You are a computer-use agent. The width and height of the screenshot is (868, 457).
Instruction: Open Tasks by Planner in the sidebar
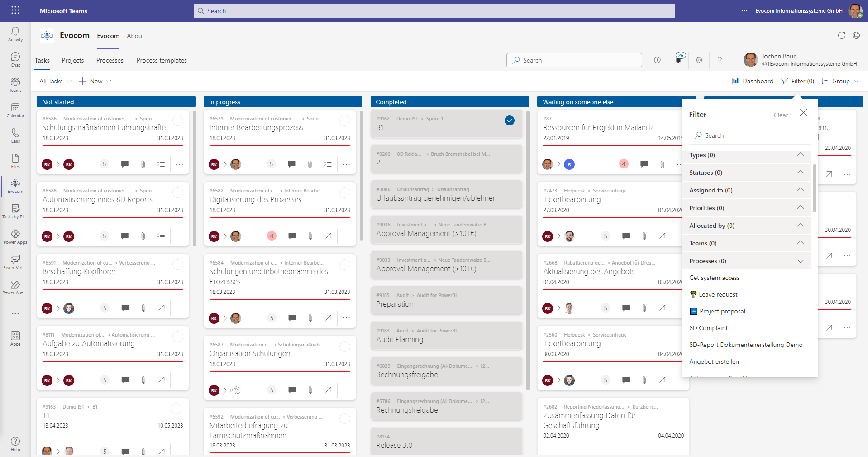(x=15, y=211)
